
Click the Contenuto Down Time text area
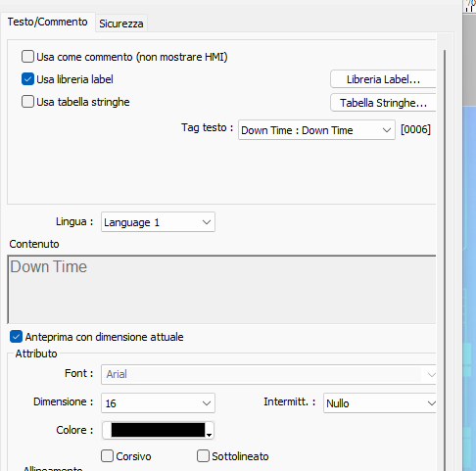click(222, 290)
